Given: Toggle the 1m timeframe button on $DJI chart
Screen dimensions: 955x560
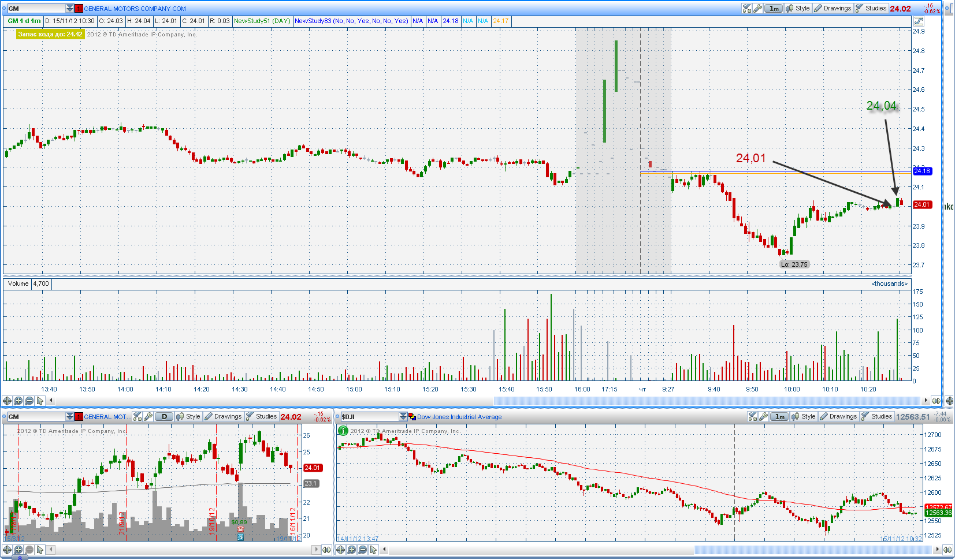Looking at the screenshot, I should 779,416.
